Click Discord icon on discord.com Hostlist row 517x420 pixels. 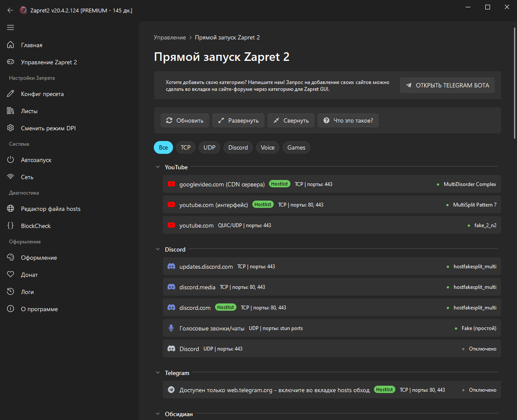(171, 308)
